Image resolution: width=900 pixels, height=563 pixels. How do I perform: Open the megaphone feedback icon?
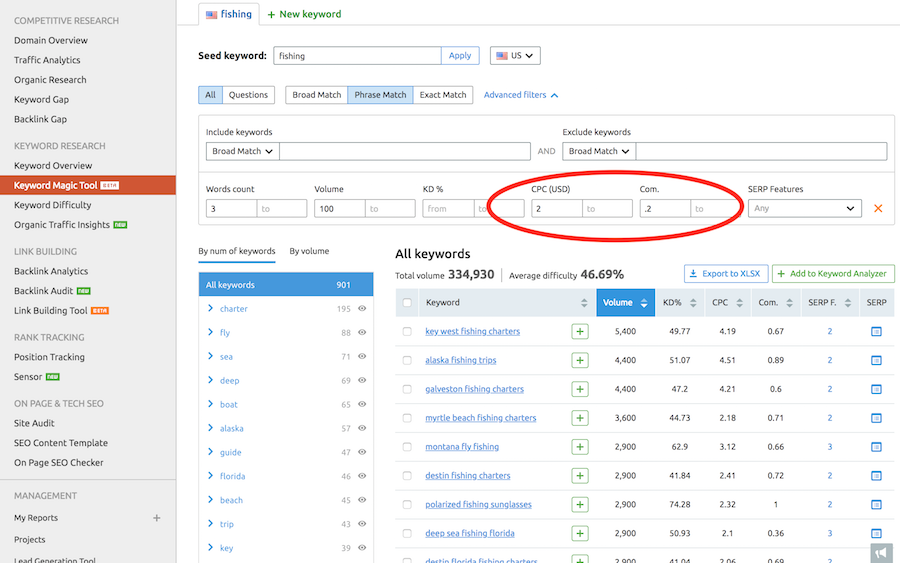pos(881,553)
